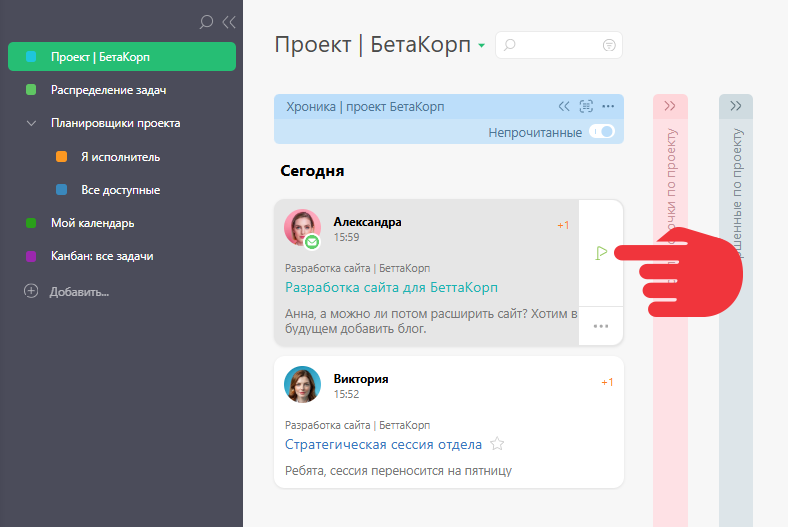Click the Сегодня date heading

point(312,171)
